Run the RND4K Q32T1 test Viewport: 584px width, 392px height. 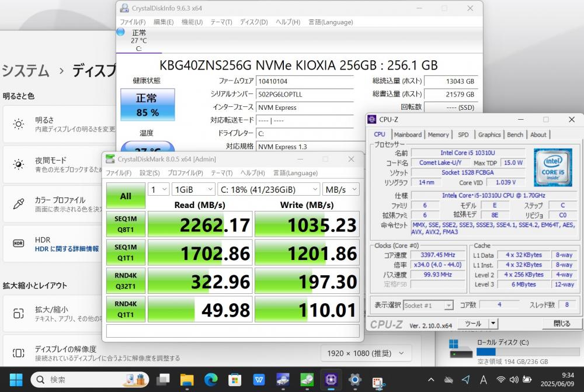click(126, 280)
